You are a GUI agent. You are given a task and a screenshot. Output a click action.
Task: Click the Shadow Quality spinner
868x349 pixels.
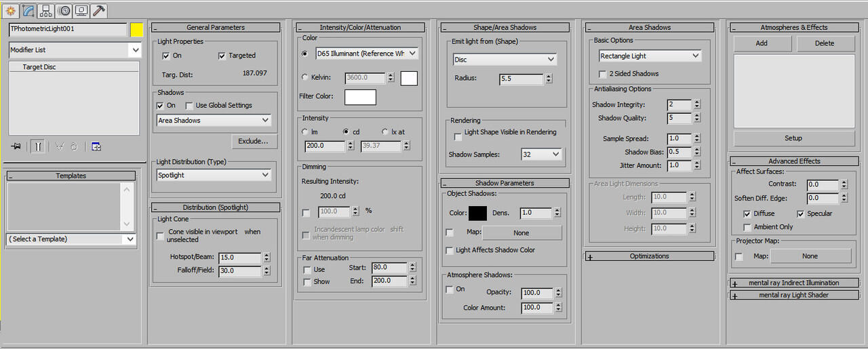[696, 118]
